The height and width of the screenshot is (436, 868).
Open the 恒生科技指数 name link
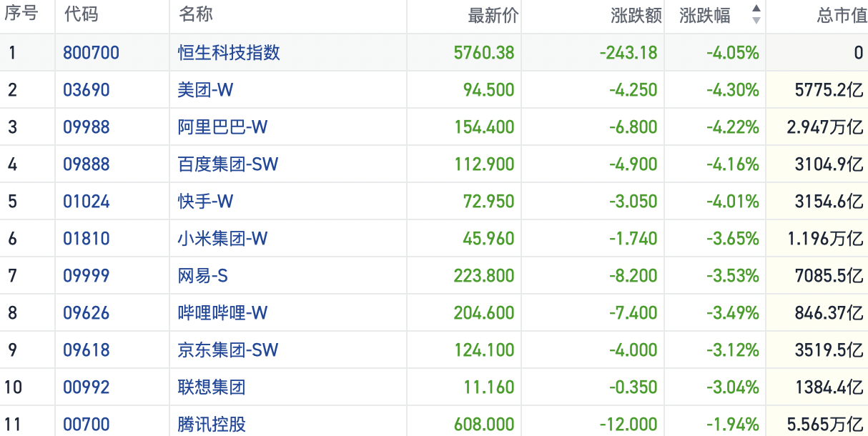229,53
